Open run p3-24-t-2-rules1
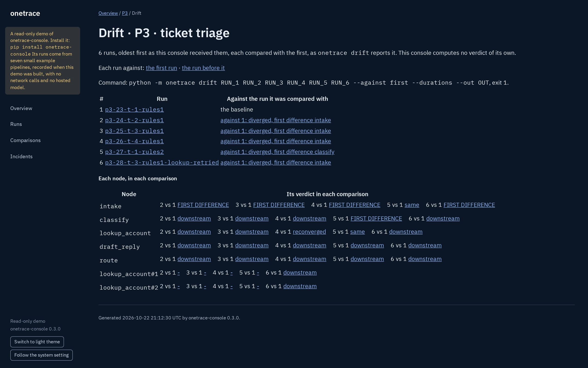588x368 pixels. click(134, 120)
